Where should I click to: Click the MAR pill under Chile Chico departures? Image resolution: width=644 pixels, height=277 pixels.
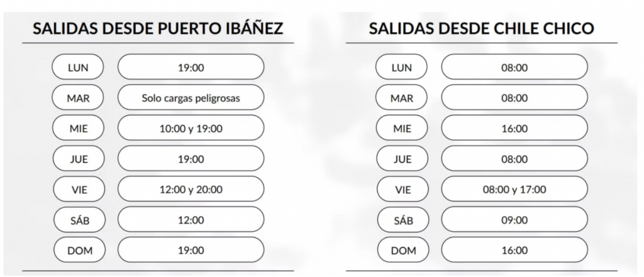[x=401, y=98]
